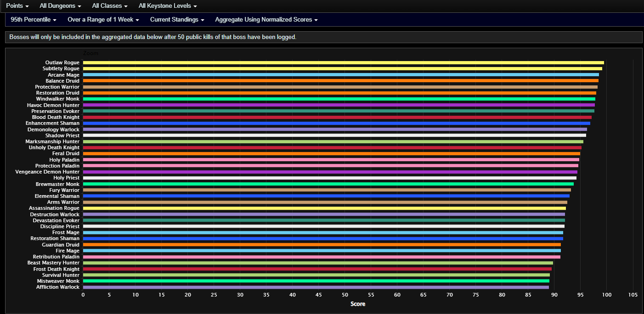Expand the Current Standings dropdown
The height and width of the screenshot is (314, 644).
(177, 20)
